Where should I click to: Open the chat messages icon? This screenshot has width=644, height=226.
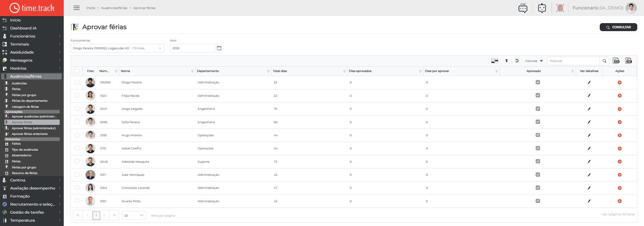tap(523, 8)
